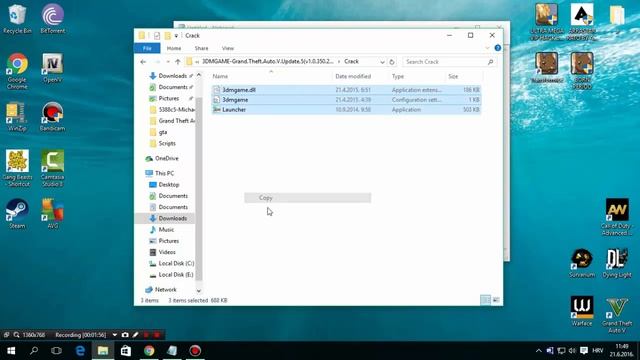The image size is (640, 360).
Task: Choose Copy from the context menu
Action: [x=307, y=198]
